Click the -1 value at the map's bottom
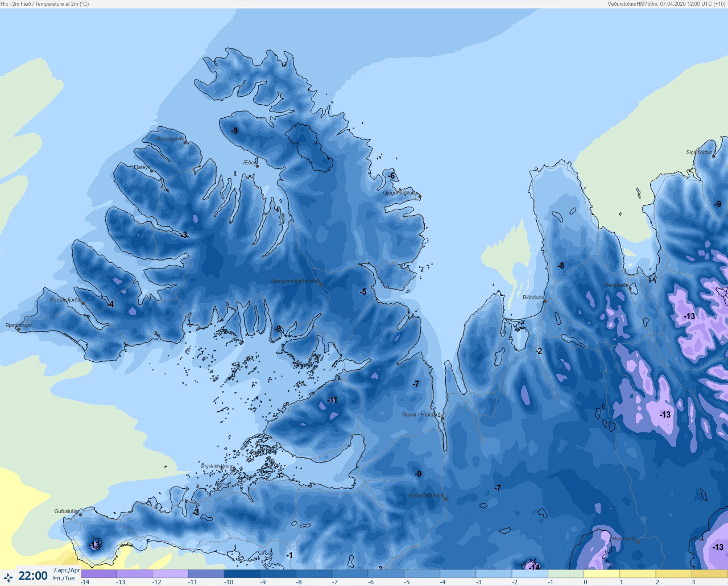The height and width of the screenshot is (586, 728). [289, 556]
